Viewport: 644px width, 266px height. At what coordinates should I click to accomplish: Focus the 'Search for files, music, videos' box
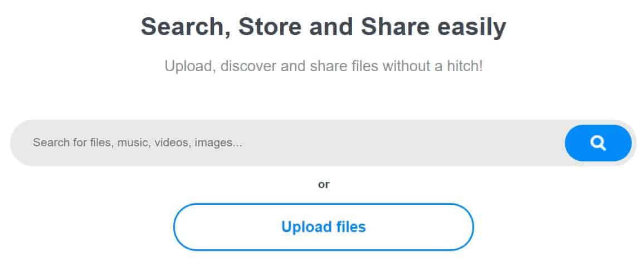287,143
